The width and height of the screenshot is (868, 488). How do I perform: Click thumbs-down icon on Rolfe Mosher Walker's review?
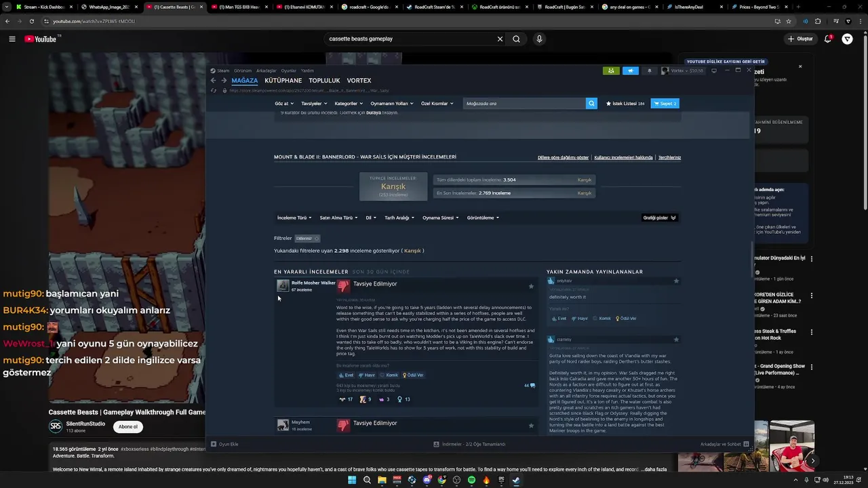point(344,286)
